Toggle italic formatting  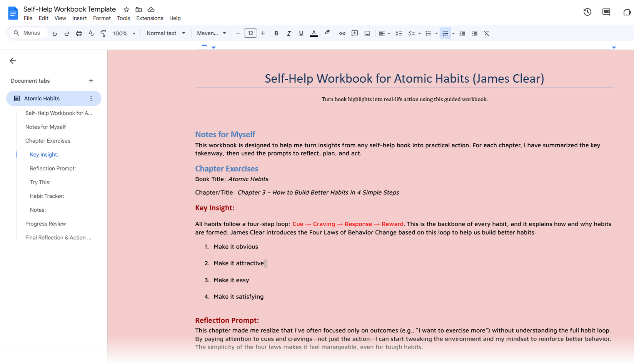(x=289, y=33)
